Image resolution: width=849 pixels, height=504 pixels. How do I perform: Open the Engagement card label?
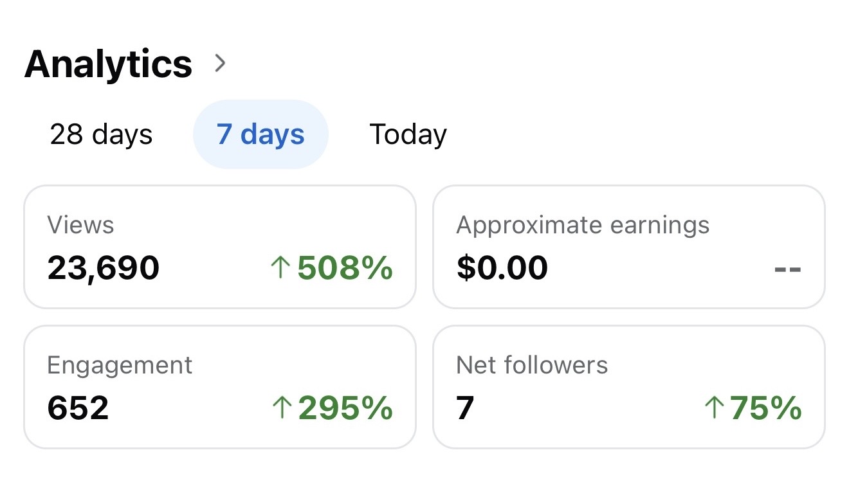click(120, 365)
